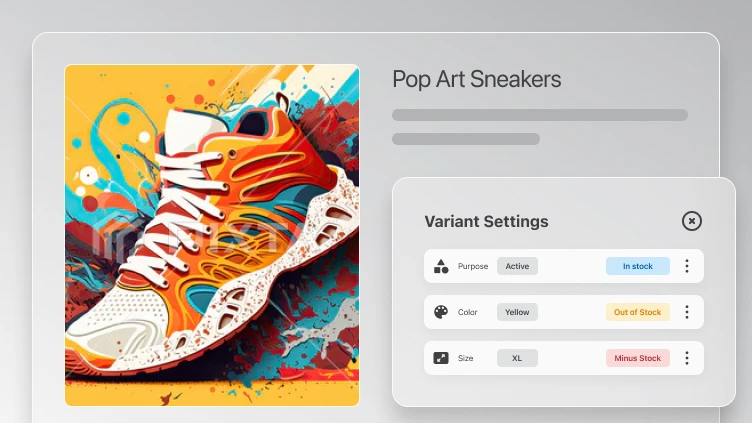Click the In stock status badge

[x=637, y=266]
